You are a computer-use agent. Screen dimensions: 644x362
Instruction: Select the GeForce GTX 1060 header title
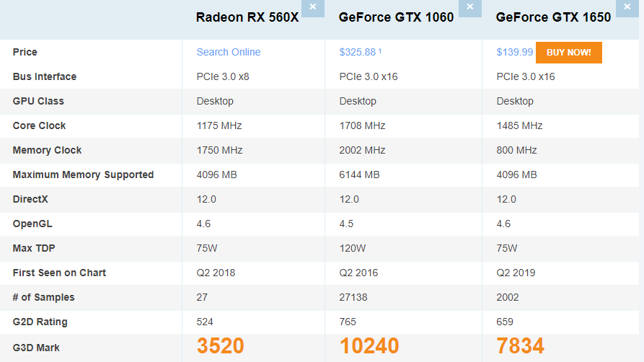click(397, 17)
